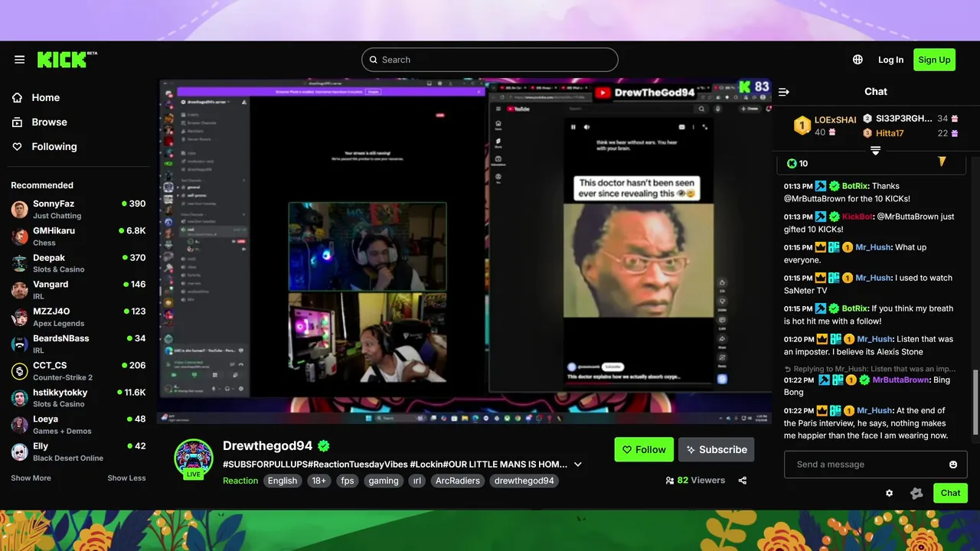Click the ArcRadiers tag
The image size is (980, 551).
pos(458,481)
